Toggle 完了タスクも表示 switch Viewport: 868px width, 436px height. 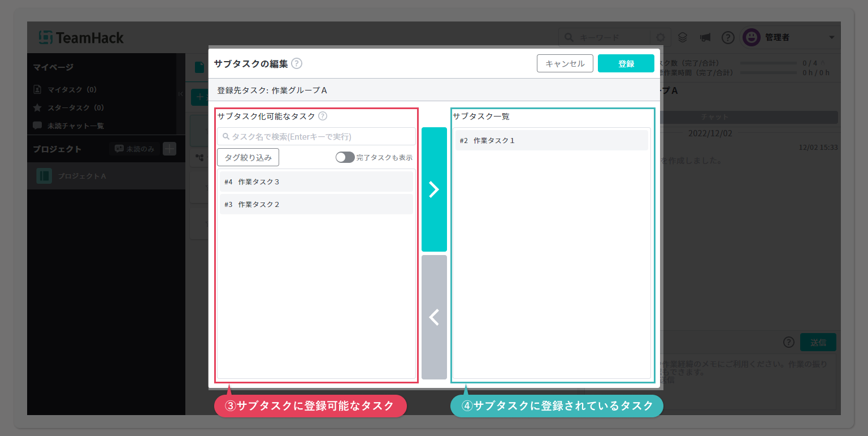pyautogui.click(x=345, y=157)
